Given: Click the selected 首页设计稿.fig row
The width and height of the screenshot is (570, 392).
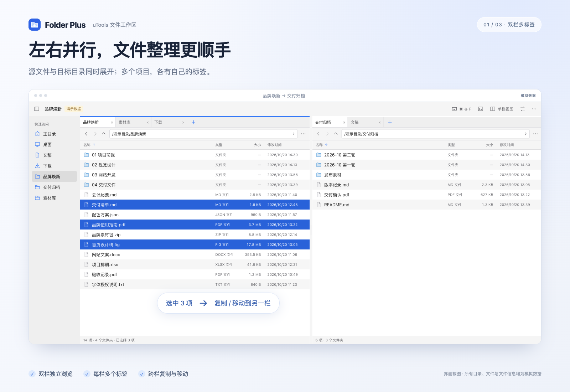Looking at the screenshot, I should [195, 245].
